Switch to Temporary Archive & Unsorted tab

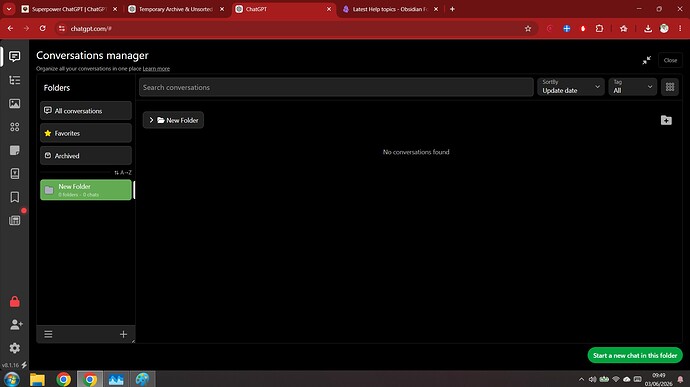point(176,9)
